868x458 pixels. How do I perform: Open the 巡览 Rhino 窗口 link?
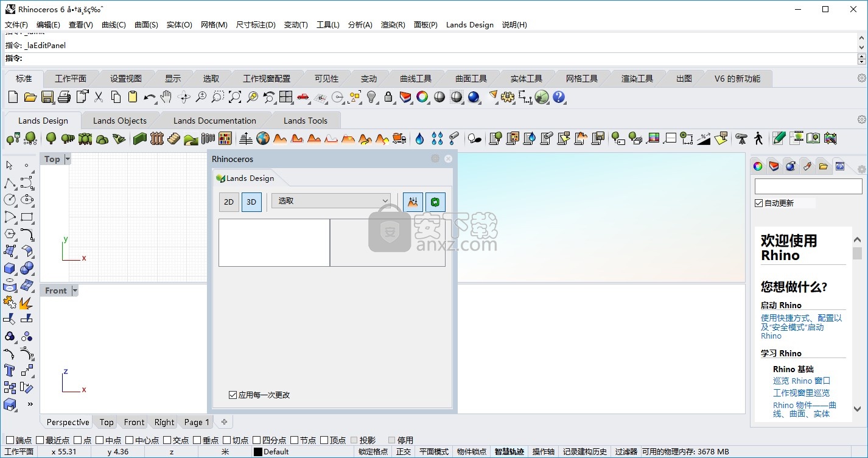click(x=802, y=381)
